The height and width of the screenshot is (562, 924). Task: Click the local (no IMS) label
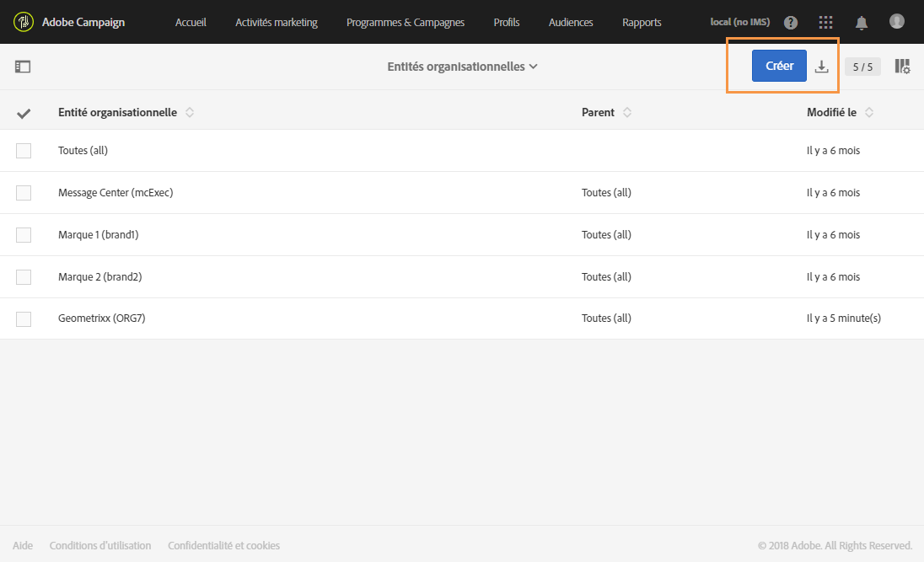[739, 22]
